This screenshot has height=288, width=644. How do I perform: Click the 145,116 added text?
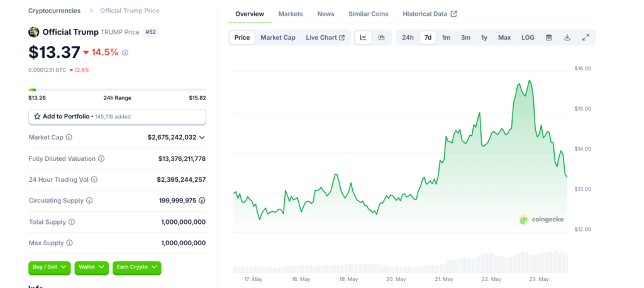[113, 117]
